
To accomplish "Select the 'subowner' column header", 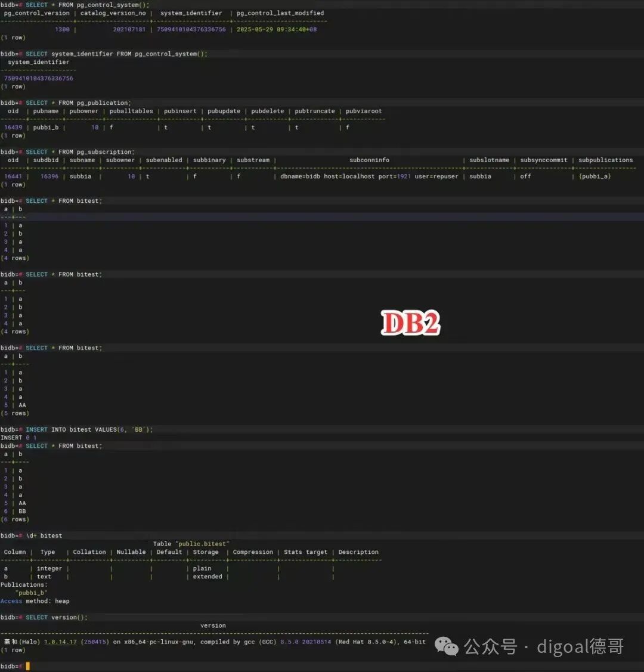I will [120, 160].
